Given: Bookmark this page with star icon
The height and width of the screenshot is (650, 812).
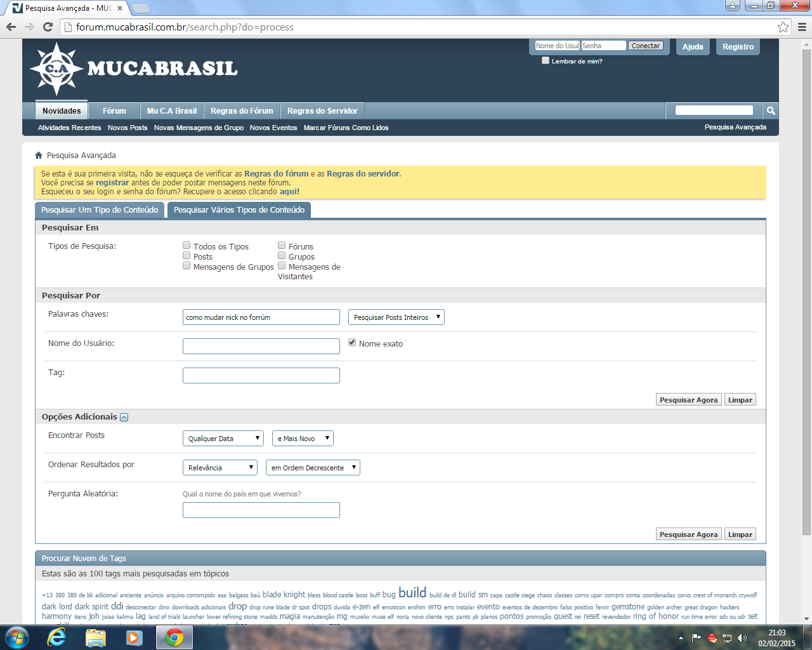Looking at the screenshot, I should [x=783, y=27].
